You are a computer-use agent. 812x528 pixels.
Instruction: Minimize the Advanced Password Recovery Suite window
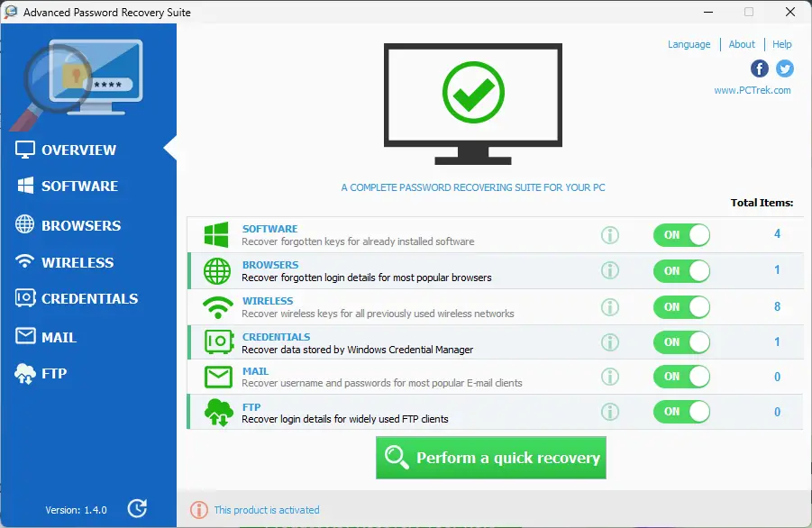pos(708,12)
